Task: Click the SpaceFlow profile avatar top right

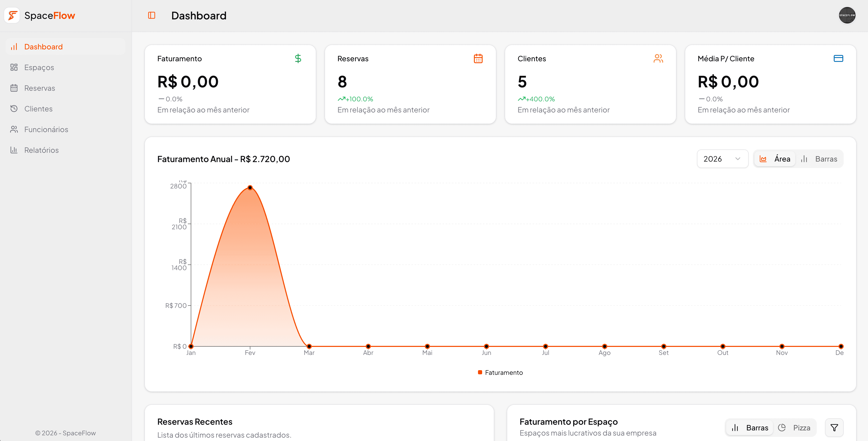Action: 847,15
